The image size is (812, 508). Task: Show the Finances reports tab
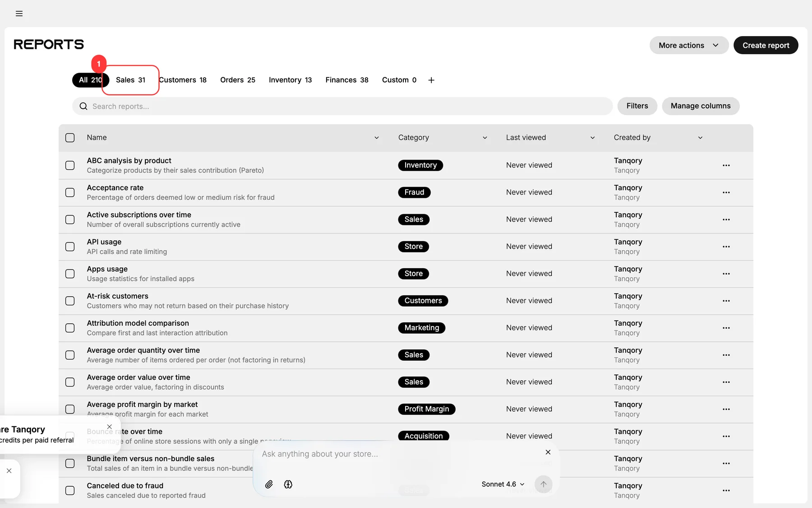[x=347, y=80]
